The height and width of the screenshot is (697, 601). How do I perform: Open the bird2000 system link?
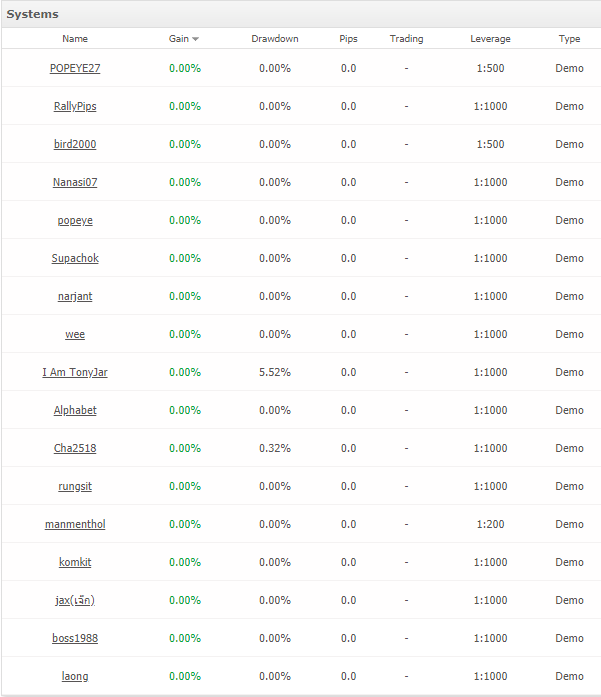click(75, 144)
